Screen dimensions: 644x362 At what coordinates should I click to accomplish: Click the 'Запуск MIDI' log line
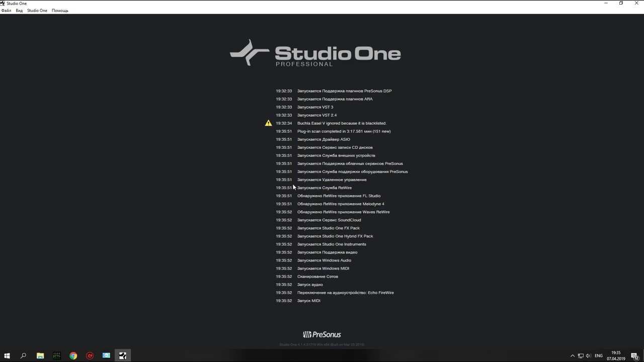pos(308,301)
